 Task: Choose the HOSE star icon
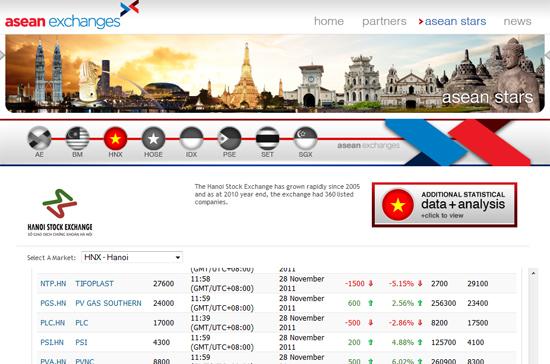[x=153, y=139]
